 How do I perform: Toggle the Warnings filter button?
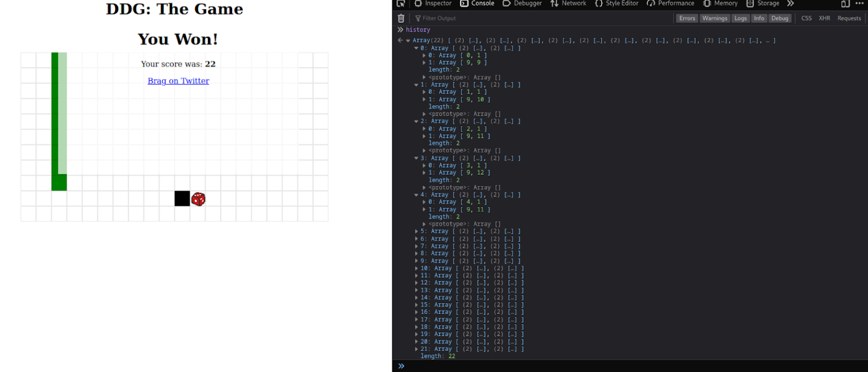(714, 18)
